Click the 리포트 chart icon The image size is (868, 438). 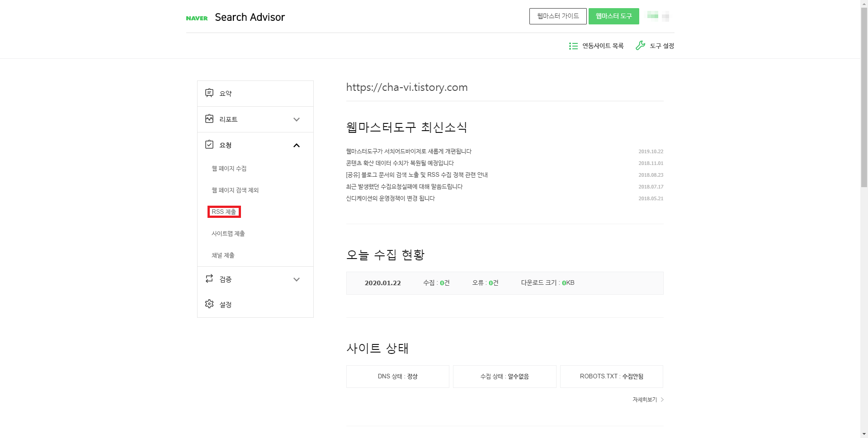point(209,119)
